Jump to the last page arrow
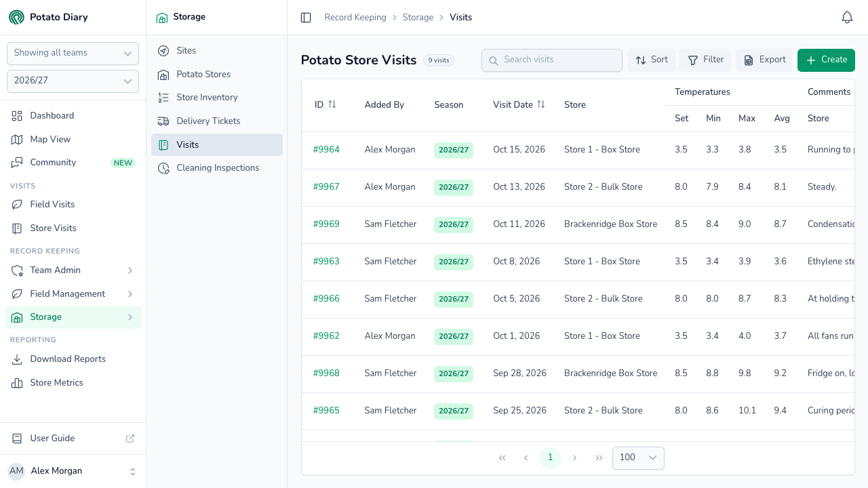 pos(599,457)
